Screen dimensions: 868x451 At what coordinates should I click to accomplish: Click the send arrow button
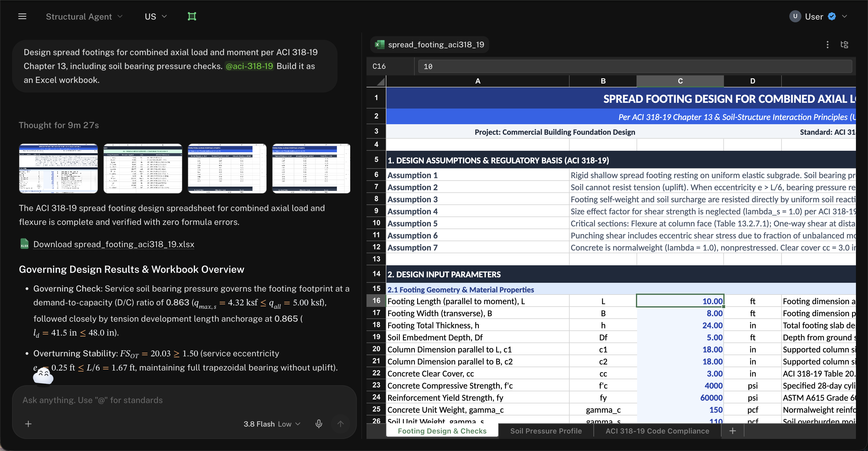pyautogui.click(x=340, y=424)
